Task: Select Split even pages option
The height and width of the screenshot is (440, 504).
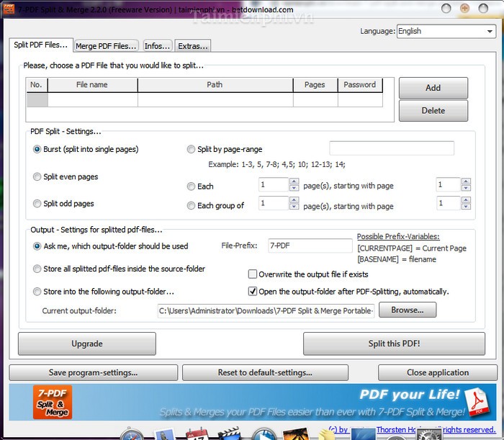Action: click(x=37, y=176)
